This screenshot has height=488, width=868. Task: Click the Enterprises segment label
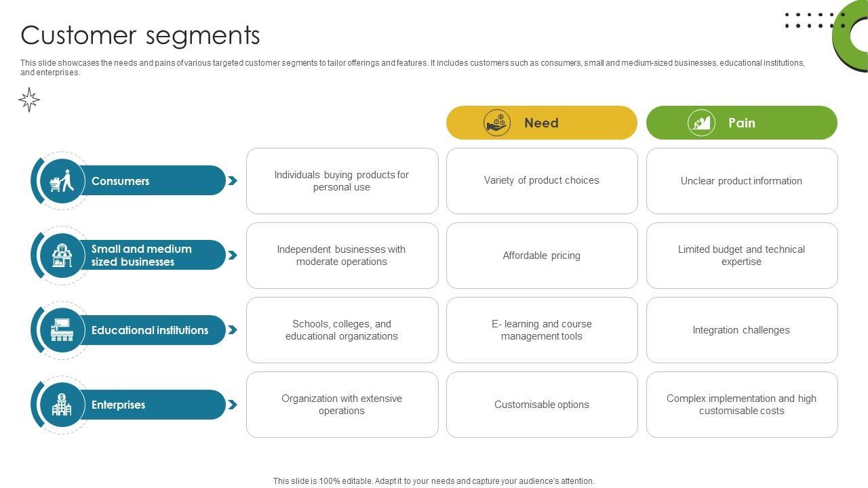(118, 405)
